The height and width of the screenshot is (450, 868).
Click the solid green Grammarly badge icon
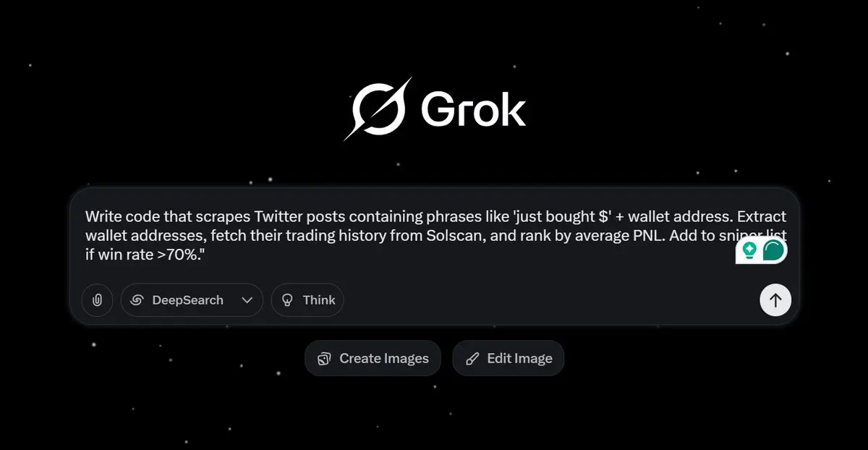[774, 251]
